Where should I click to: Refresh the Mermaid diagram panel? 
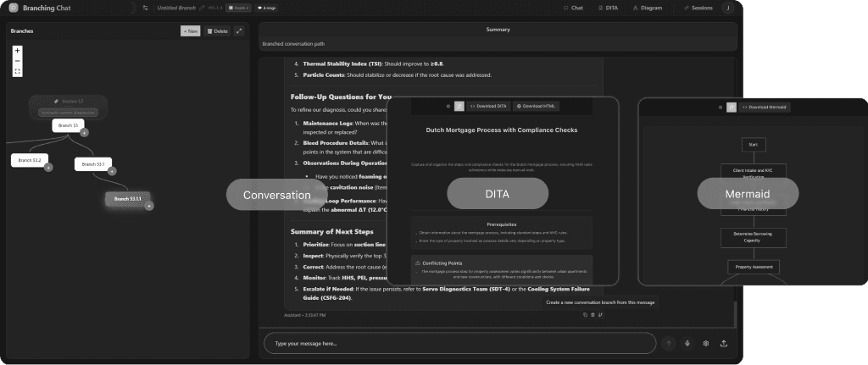click(x=732, y=108)
